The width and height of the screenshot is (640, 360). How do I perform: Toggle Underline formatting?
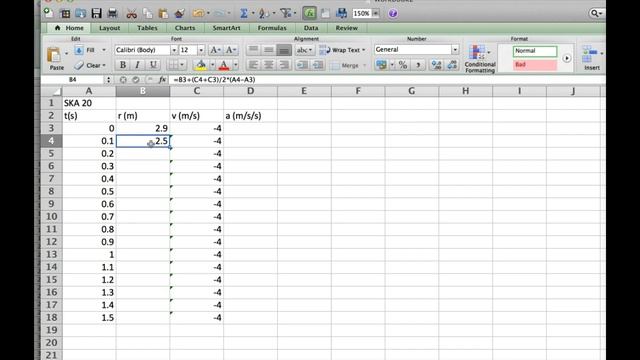[x=153, y=64]
